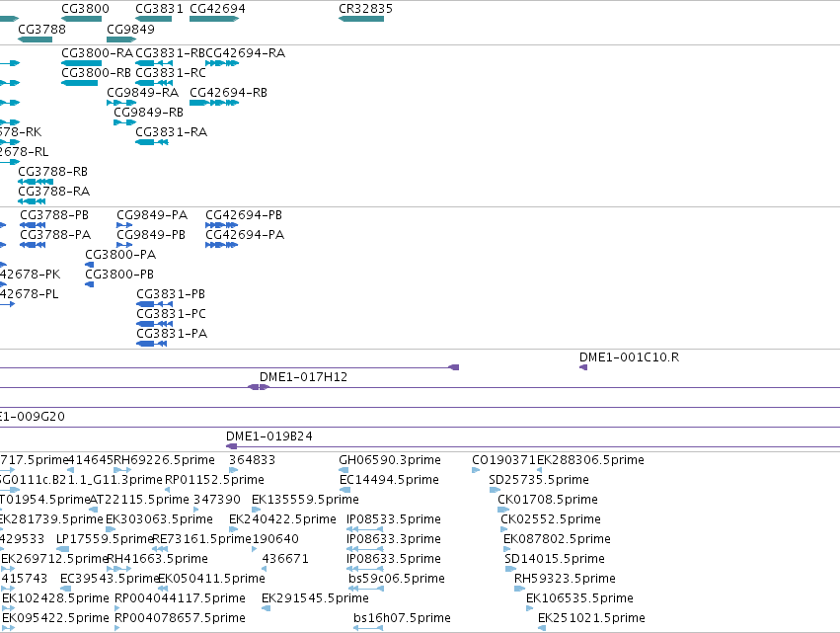Select protein CG9849-PA

pyautogui.click(x=124, y=225)
